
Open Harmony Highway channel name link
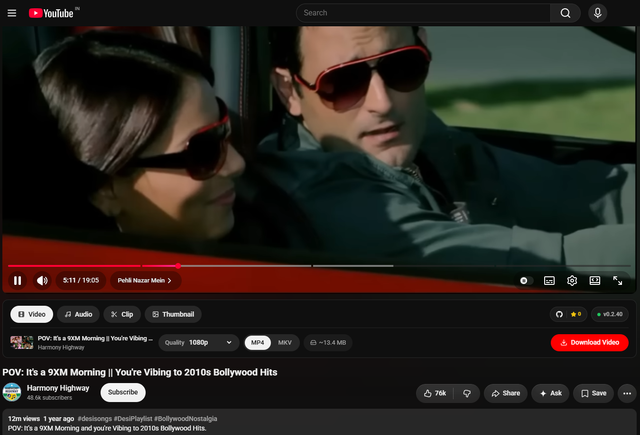[x=58, y=388]
